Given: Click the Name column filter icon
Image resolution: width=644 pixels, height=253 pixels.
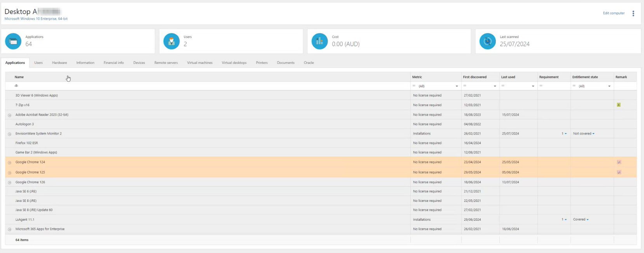Looking at the screenshot, I should [16, 86].
